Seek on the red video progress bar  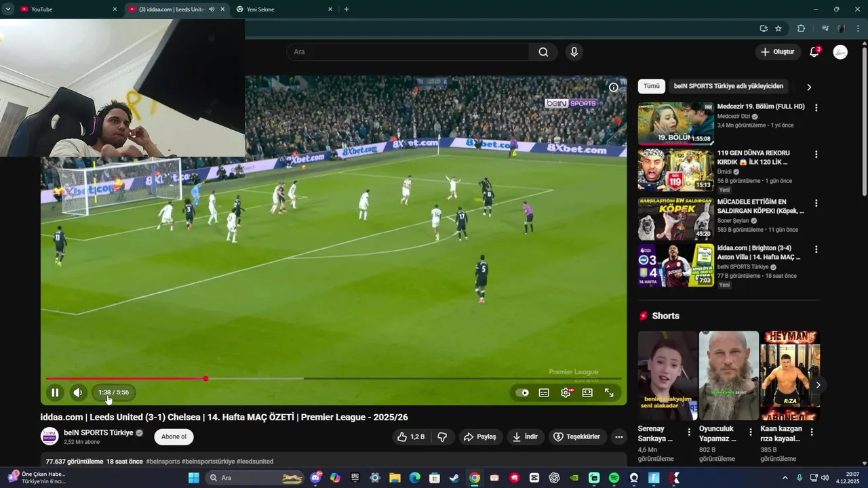(125, 379)
